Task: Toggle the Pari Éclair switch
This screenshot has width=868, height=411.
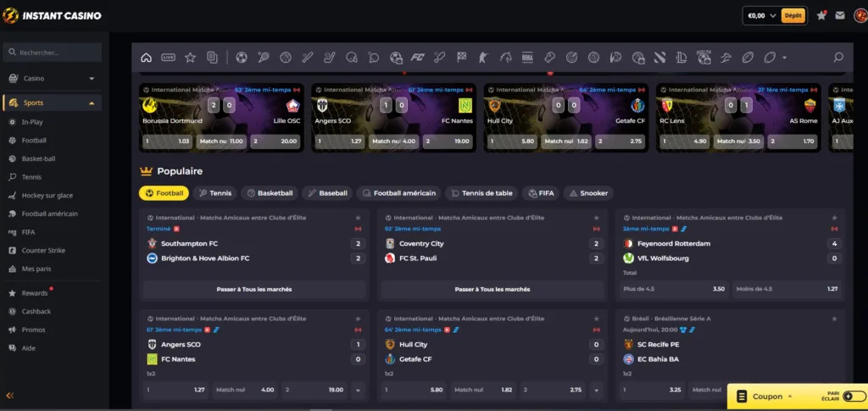Action: coord(854,396)
